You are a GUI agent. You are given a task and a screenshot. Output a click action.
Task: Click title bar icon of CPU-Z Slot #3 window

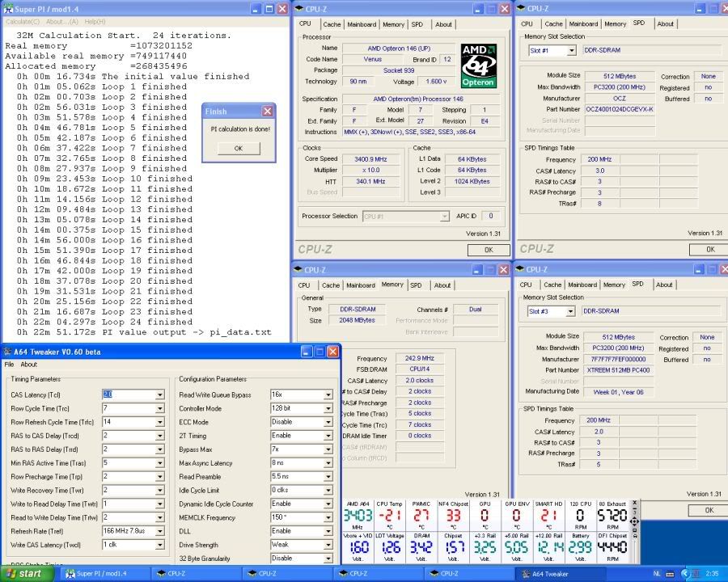(520, 269)
